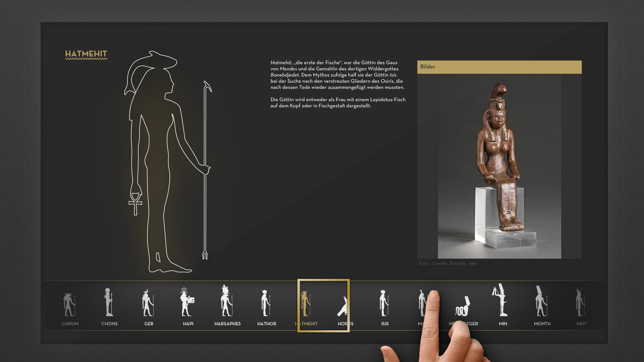
Task: Click the MIN label text
Action: pyautogui.click(x=503, y=324)
